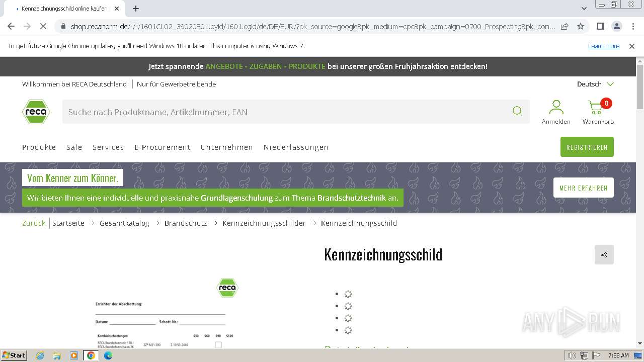This screenshot has width=644, height=362.
Task: Click the 'Vom Kenner zum Könner.' headline
Action: click(x=72, y=178)
